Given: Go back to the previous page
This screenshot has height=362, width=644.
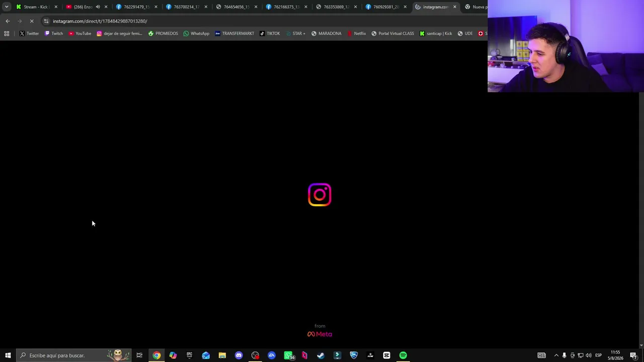Looking at the screenshot, I should 8,21.
